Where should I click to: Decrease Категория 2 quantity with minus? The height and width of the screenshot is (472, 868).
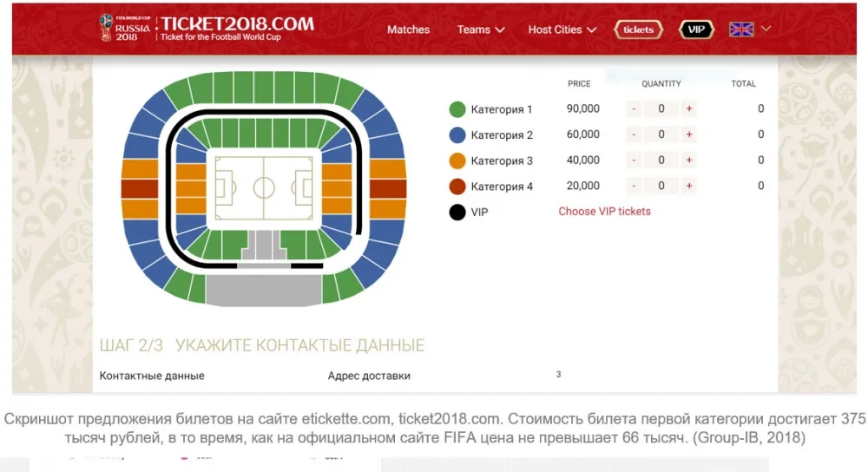click(x=634, y=134)
